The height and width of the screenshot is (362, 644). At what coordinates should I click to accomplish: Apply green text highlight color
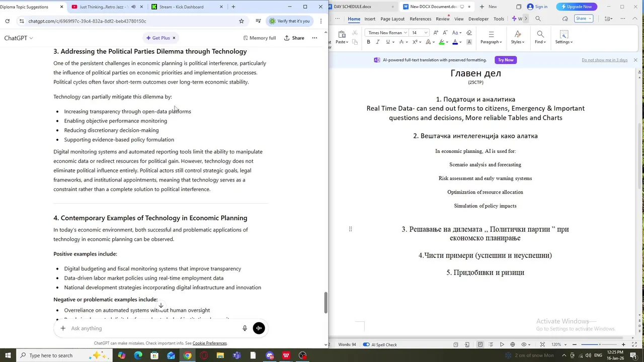[x=441, y=42]
